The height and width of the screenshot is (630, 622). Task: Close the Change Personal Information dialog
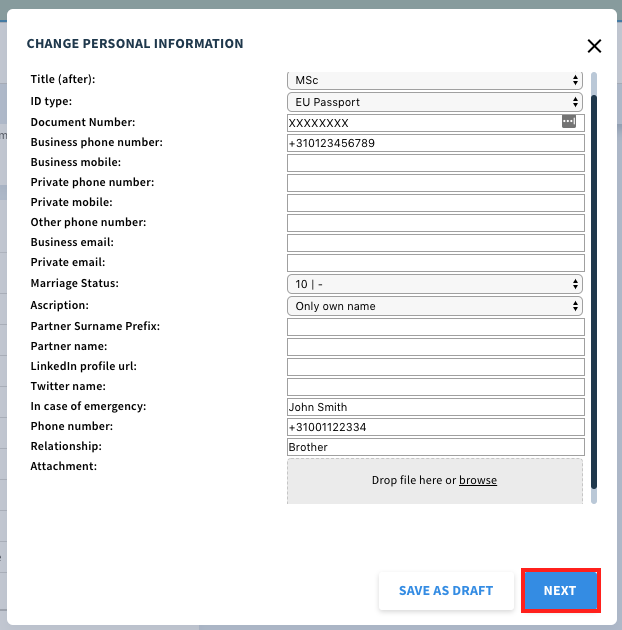click(x=594, y=46)
